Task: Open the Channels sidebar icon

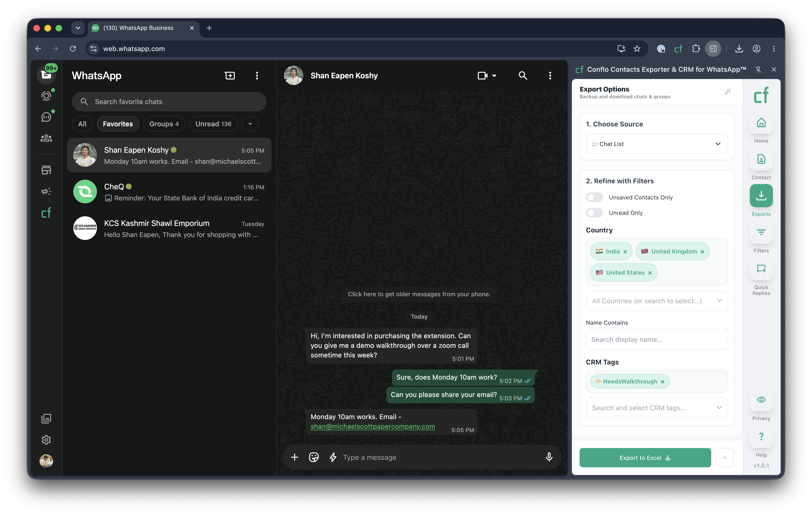Action: pos(46,117)
